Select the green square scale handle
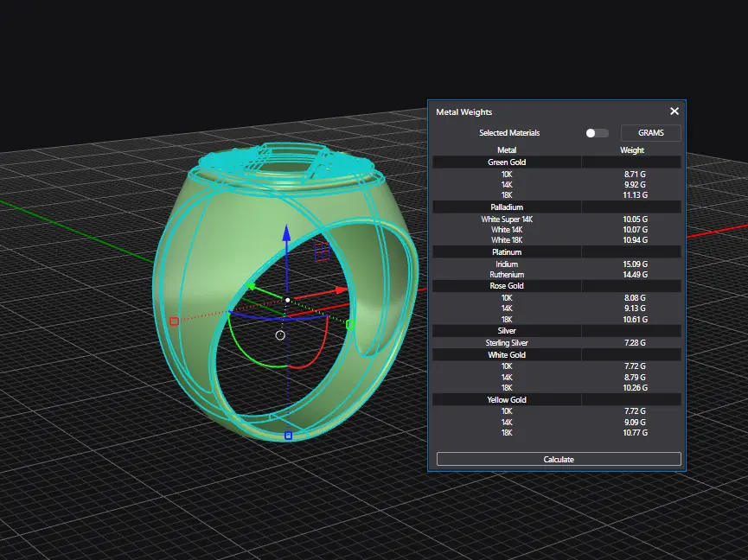 [350, 325]
